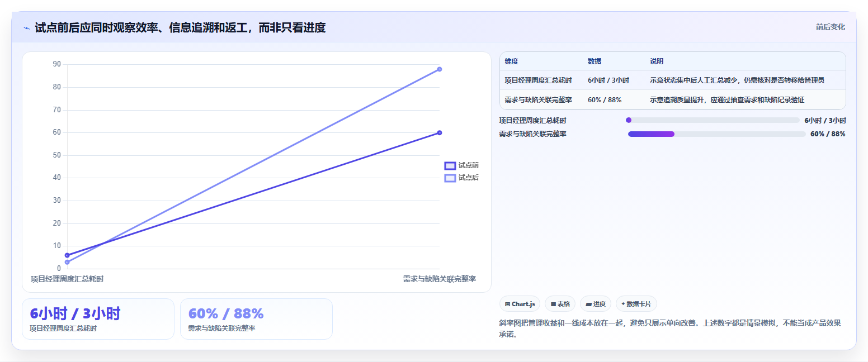Image resolution: width=868 pixels, height=362 pixels.
Task: Click the icon inside the 进度 tag
Action: pos(588,304)
